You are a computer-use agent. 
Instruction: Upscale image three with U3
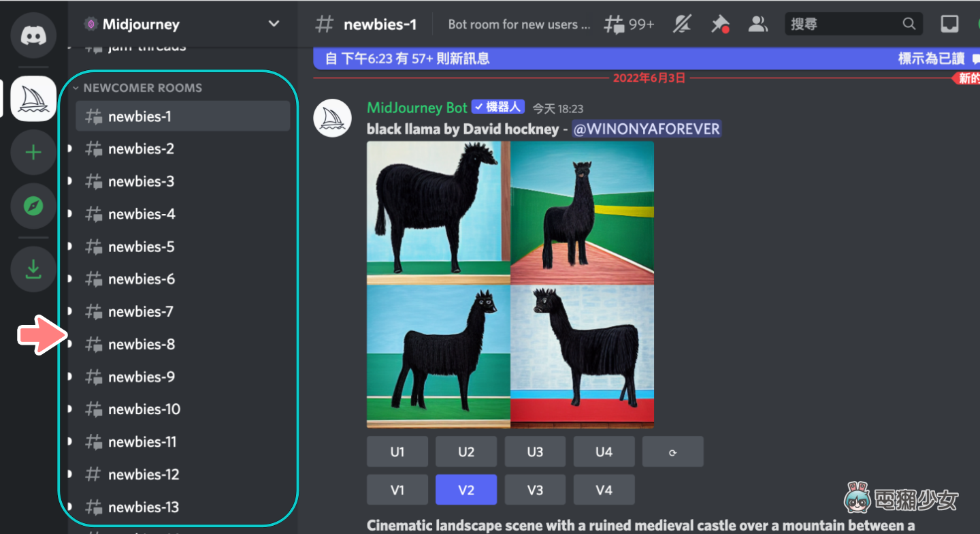(x=535, y=452)
